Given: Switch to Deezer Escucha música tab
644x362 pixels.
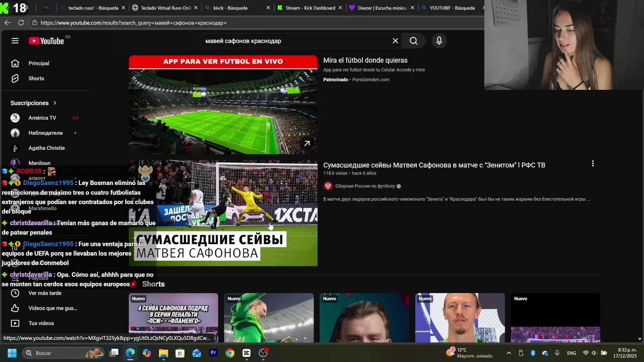Looking at the screenshot, I should (x=382, y=8).
